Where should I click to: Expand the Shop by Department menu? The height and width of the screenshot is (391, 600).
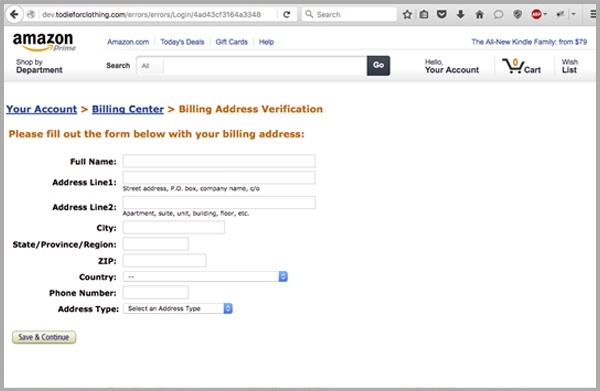[x=39, y=66]
